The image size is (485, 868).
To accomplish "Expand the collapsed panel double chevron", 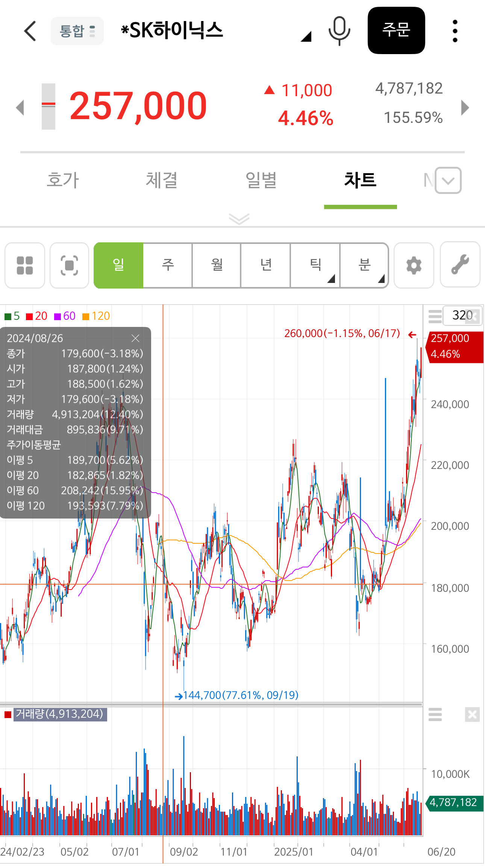I will tap(239, 219).
